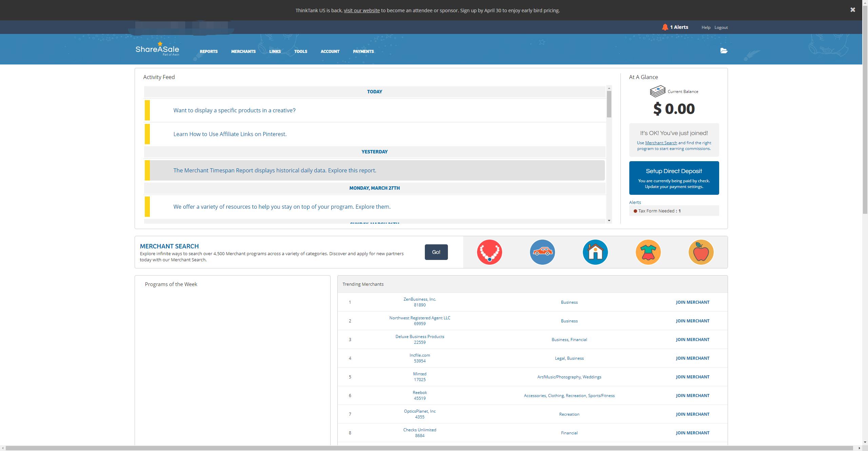The image size is (868, 451).
Task: Click the 'Programs of the Week' title
Action: click(x=171, y=284)
